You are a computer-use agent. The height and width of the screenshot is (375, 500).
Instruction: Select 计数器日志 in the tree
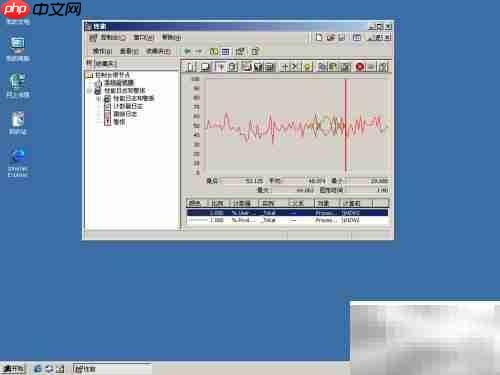[128, 106]
